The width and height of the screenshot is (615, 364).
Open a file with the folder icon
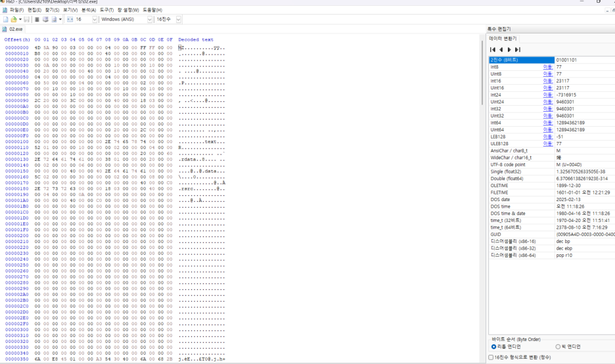pyautogui.click(x=14, y=19)
